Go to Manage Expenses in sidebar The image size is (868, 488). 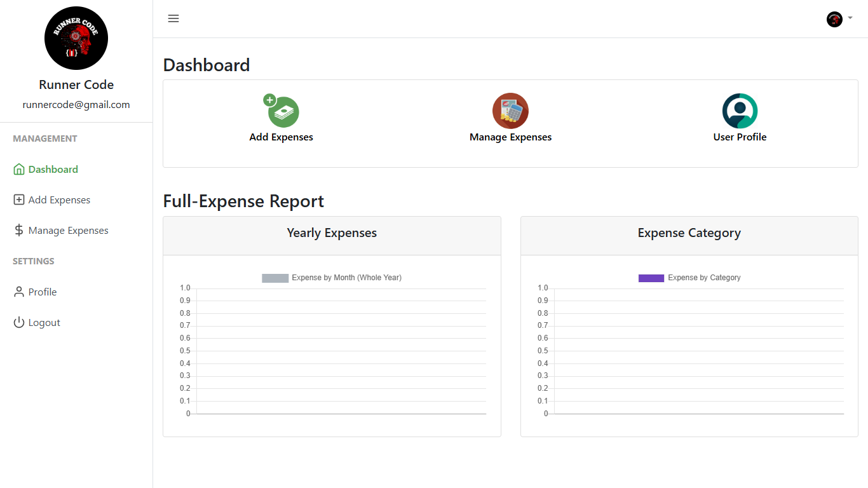(x=68, y=231)
